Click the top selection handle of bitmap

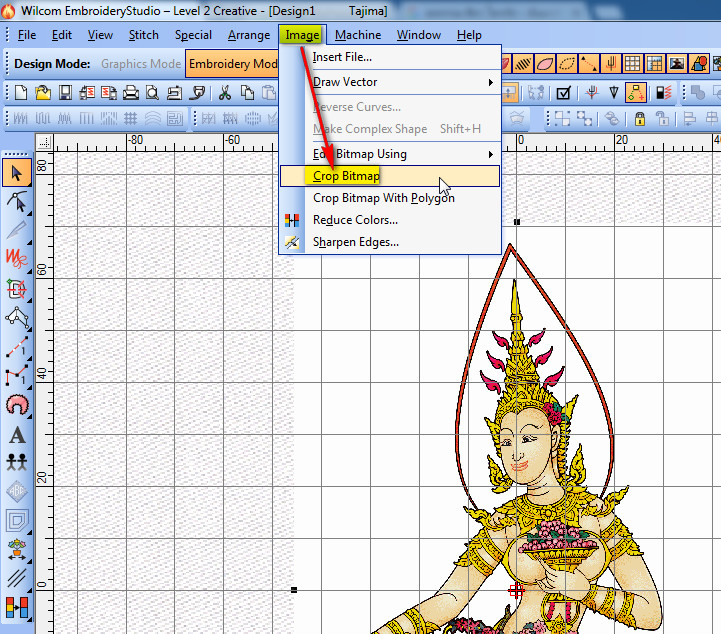[517, 222]
